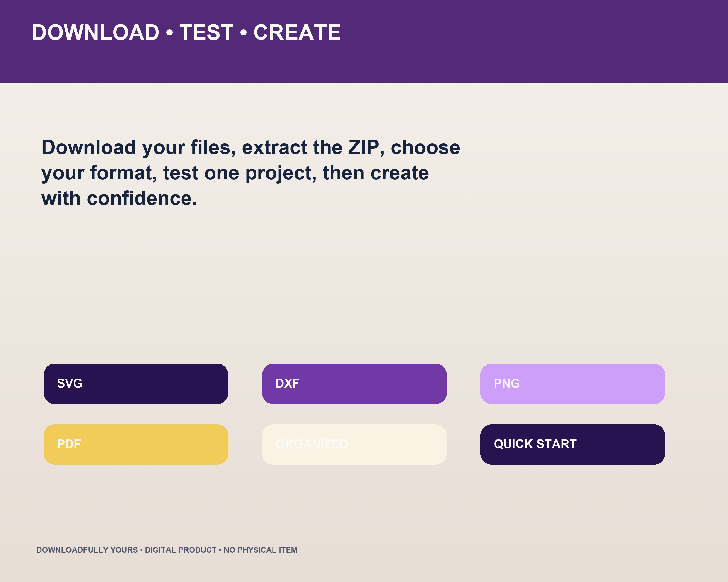Click NO PHYSICAL ITEM footer text
The height and width of the screenshot is (582, 728).
click(260, 550)
